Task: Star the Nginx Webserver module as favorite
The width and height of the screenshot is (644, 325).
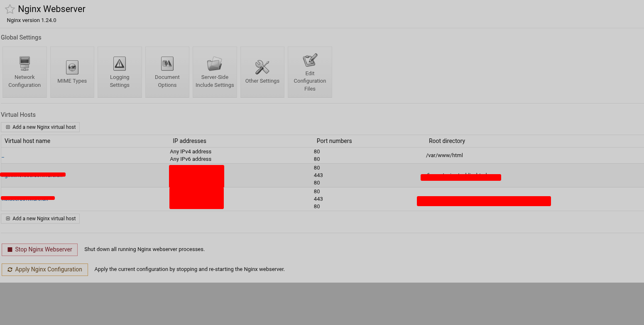Action: tap(10, 9)
